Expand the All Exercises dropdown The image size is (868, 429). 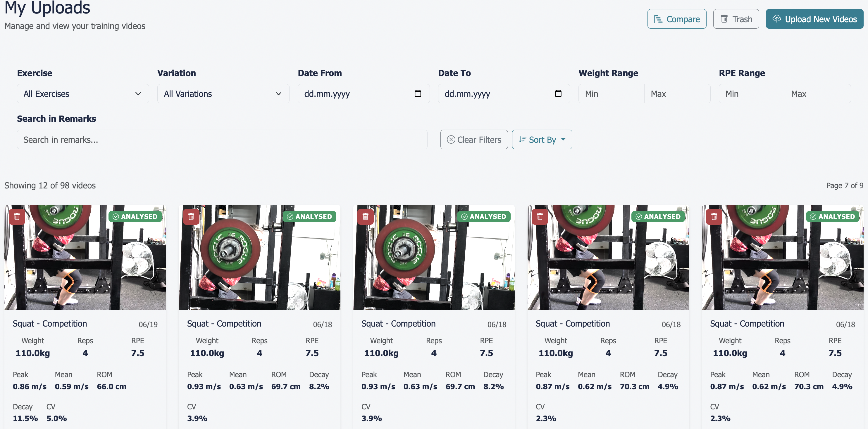point(83,94)
